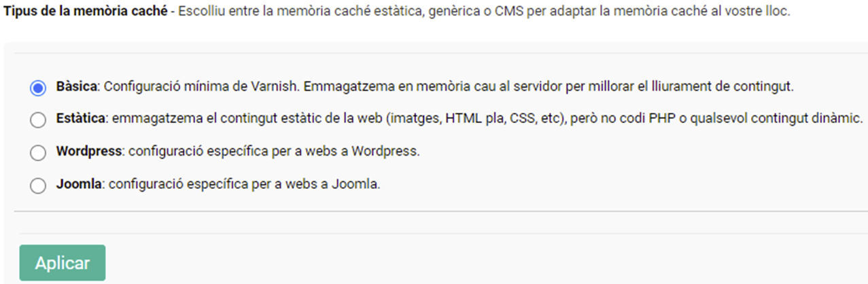Click 'configuració específica per a webs a Wordpress'
The width and height of the screenshot is (868, 284).
273,152
